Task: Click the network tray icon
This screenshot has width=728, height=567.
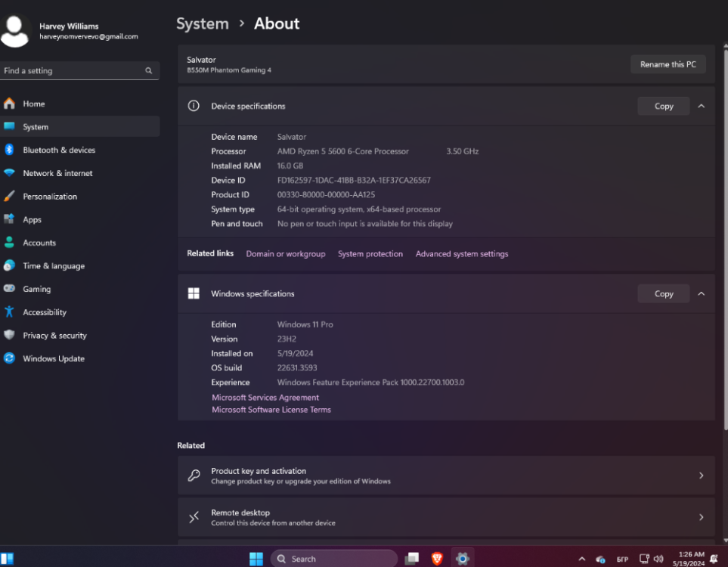Action: click(644, 559)
